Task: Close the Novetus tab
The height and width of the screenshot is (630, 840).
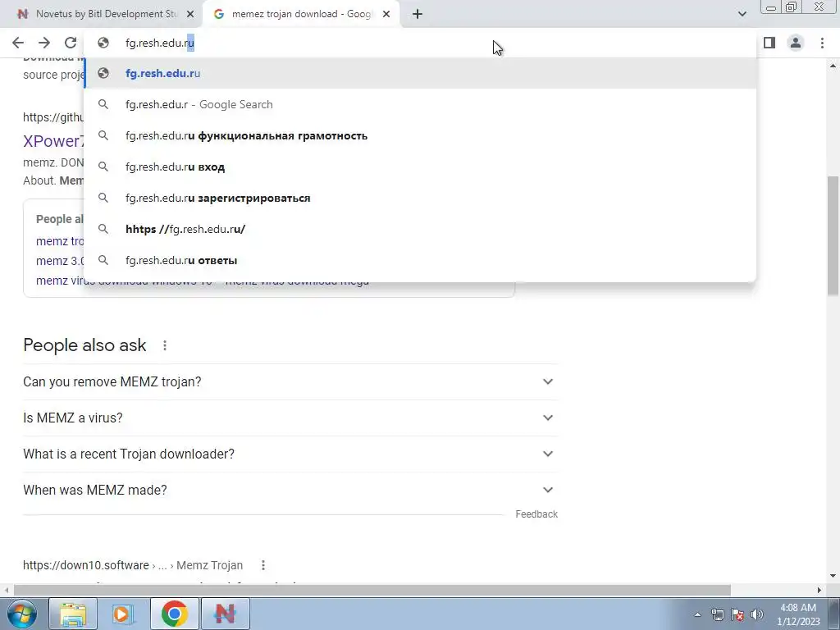Action: coord(190,14)
